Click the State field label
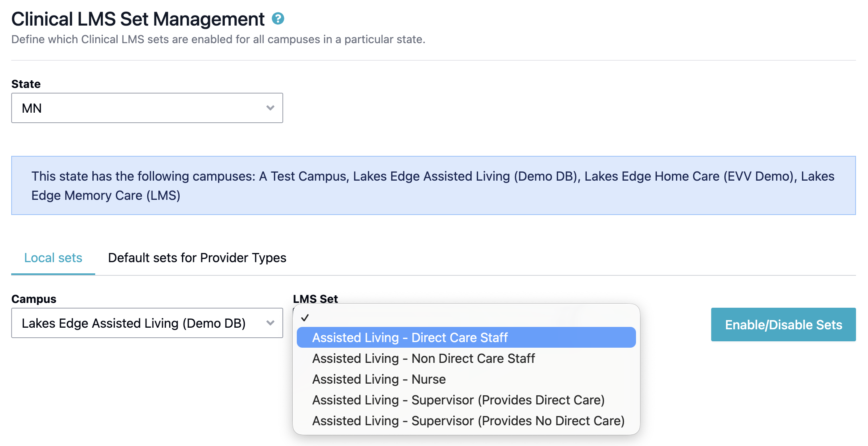 (26, 84)
